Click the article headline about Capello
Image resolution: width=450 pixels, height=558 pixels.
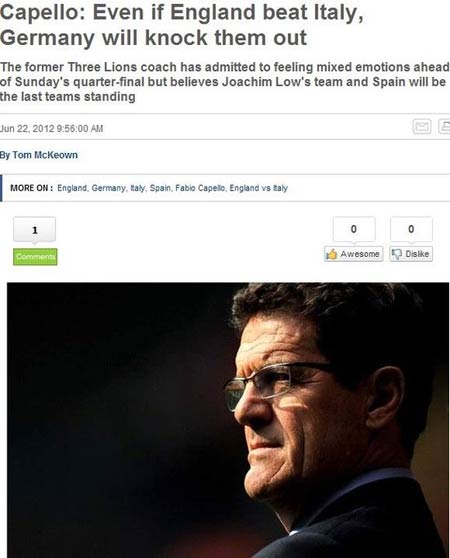181,25
